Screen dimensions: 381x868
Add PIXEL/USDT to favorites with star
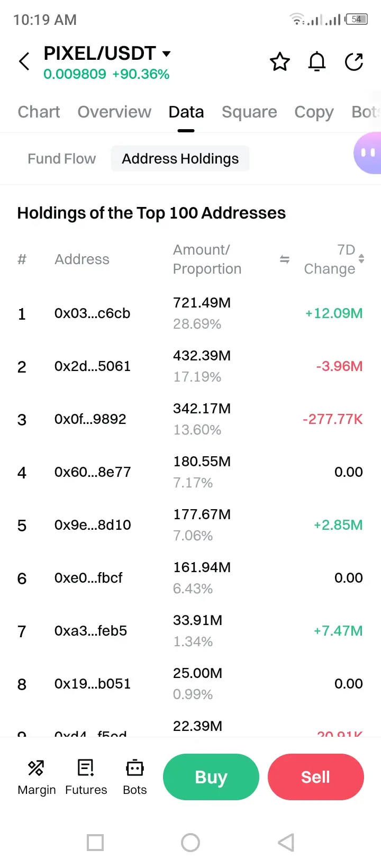pos(279,62)
